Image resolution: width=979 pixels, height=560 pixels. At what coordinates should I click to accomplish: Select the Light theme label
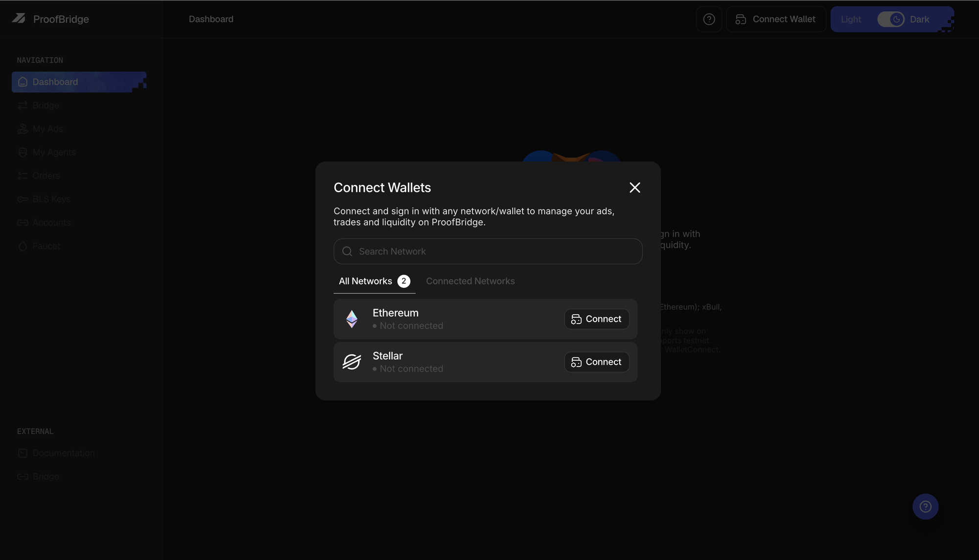pos(851,19)
